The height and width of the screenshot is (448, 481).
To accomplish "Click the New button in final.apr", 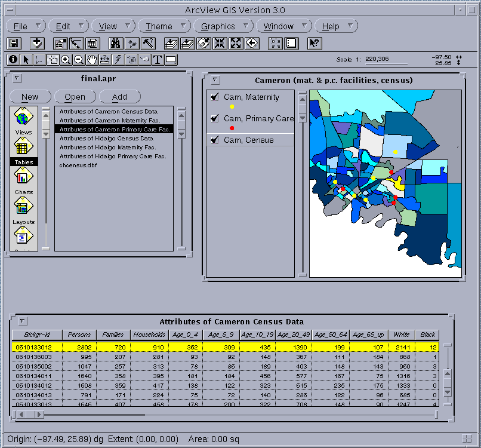I will [x=30, y=97].
